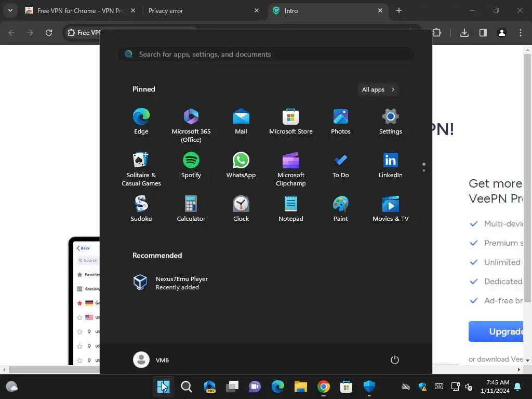Open Chrome Downloads
The width and height of the screenshot is (532, 399).
click(x=464, y=33)
